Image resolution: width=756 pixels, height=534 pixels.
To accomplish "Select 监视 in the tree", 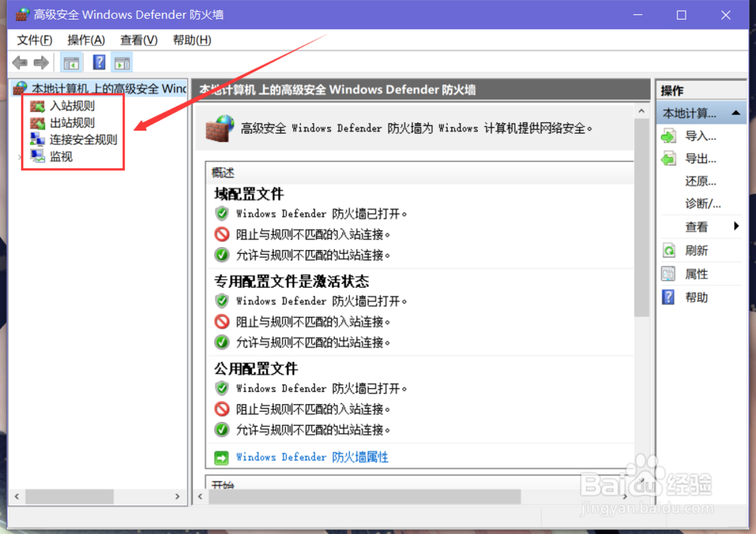I will click(x=61, y=156).
